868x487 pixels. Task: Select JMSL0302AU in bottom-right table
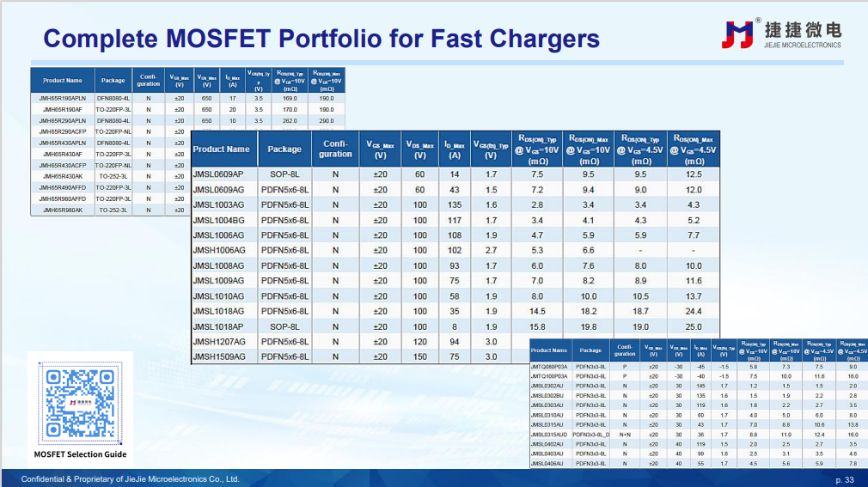pyautogui.click(x=547, y=387)
